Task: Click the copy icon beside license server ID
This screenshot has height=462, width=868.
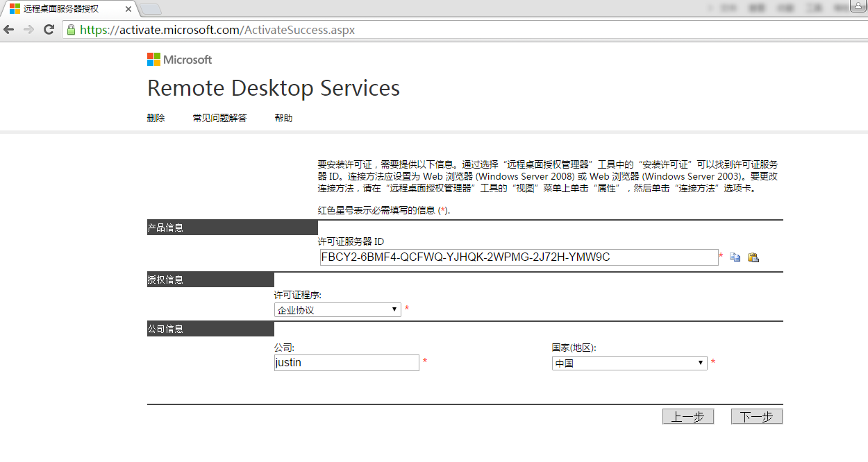Action: (x=735, y=257)
